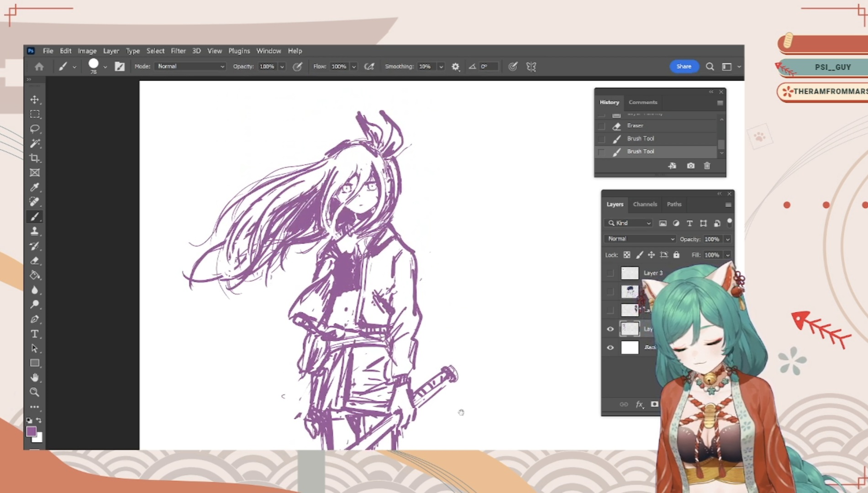Open the Edit Toolbar ellipsis
868x493 pixels.
(x=35, y=407)
